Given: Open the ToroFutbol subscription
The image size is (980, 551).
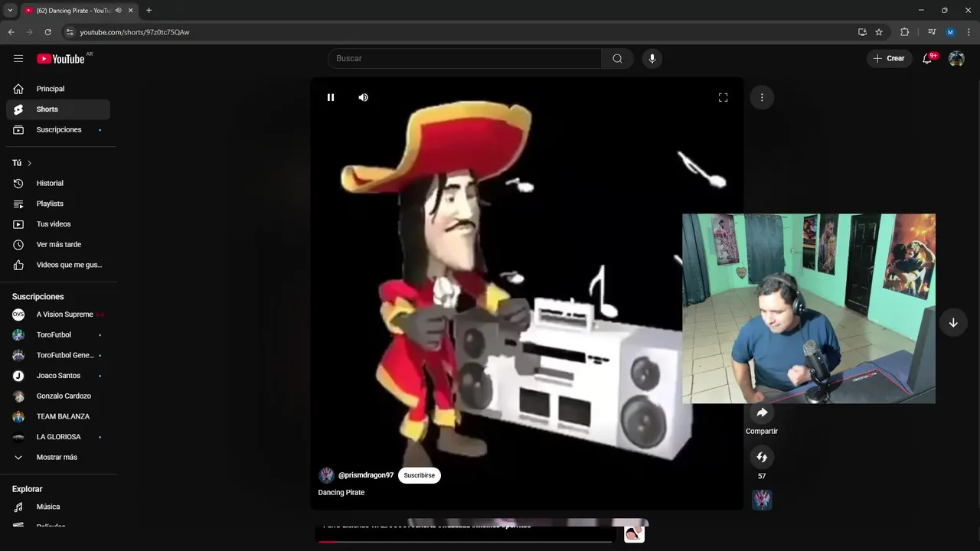Looking at the screenshot, I should coord(58,335).
